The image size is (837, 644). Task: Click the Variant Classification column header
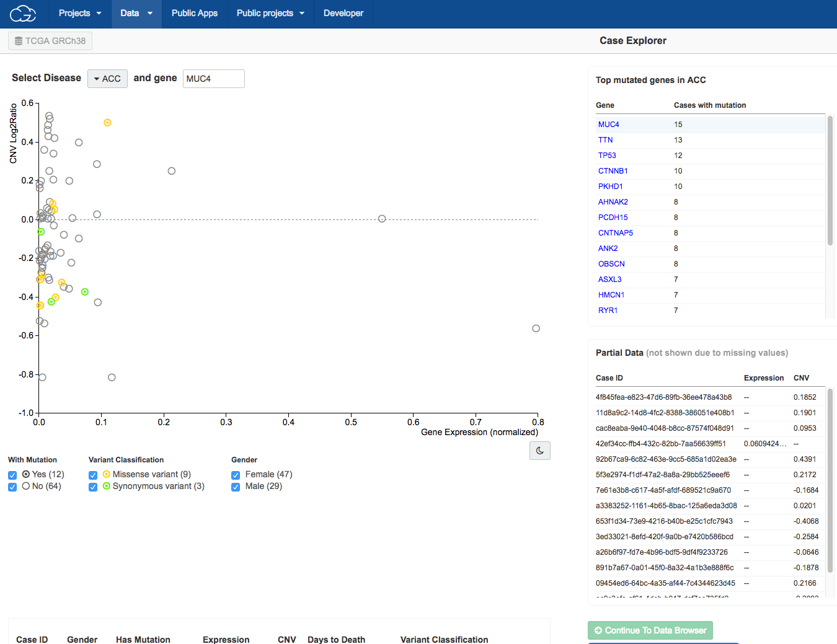click(x=444, y=639)
